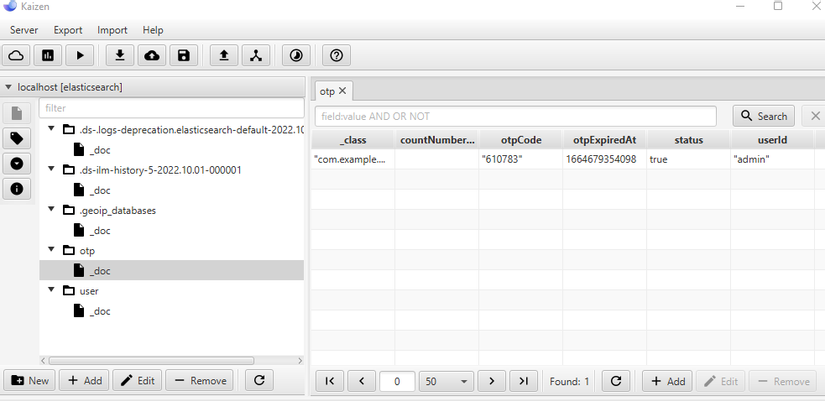Screen dimensions: 825x401
Task: Sort by the _class column header
Action: click(x=353, y=140)
